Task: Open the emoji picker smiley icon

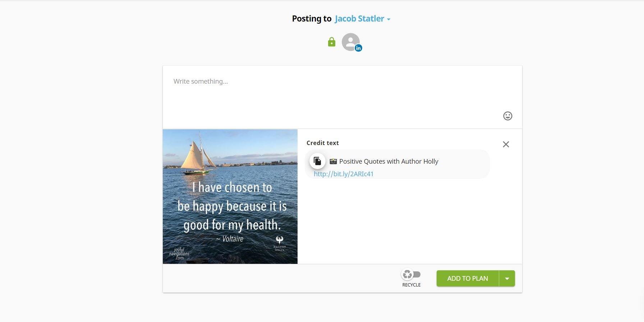Action: click(x=507, y=116)
